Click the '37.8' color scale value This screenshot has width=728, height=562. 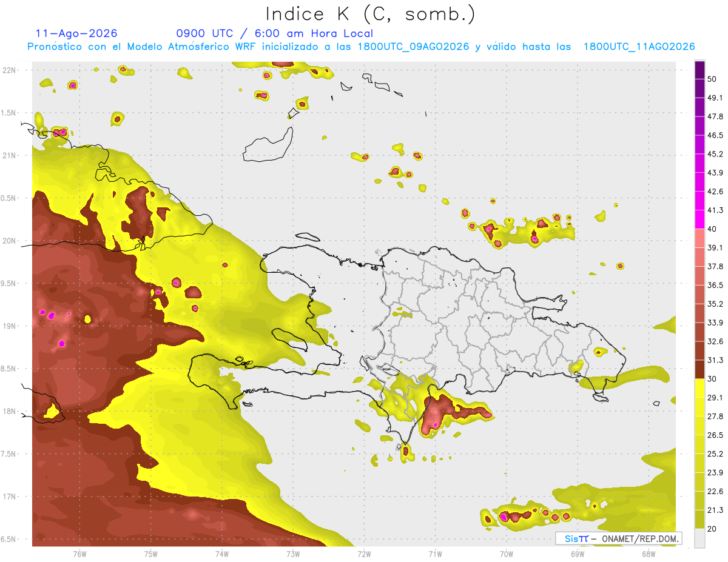tap(715, 266)
